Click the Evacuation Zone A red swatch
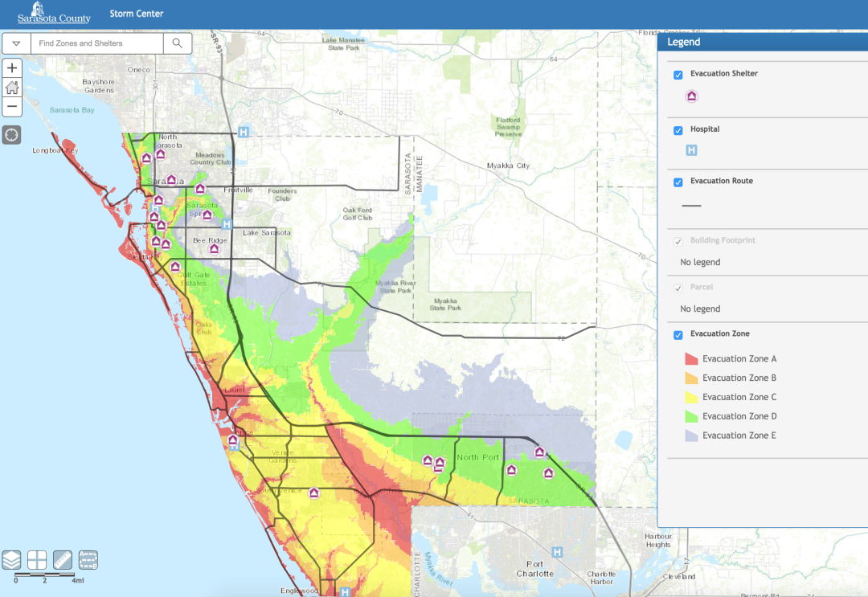This screenshot has height=597, width=868. 691,359
